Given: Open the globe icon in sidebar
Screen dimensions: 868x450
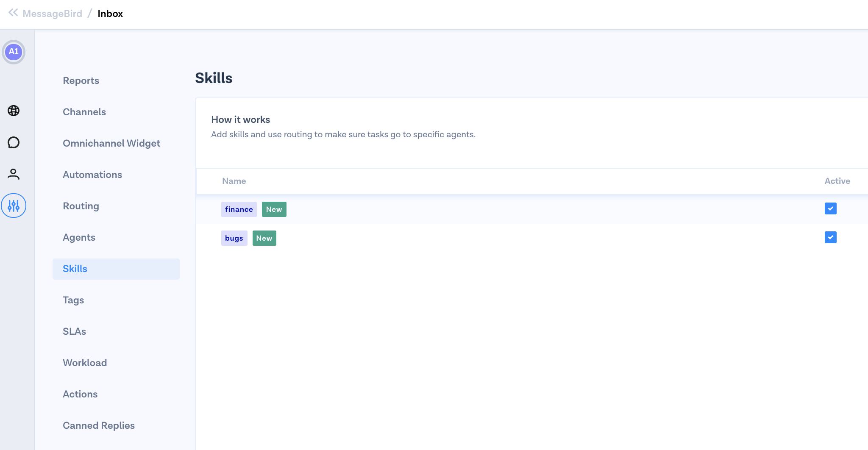Looking at the screenshot, I should 14,111.
